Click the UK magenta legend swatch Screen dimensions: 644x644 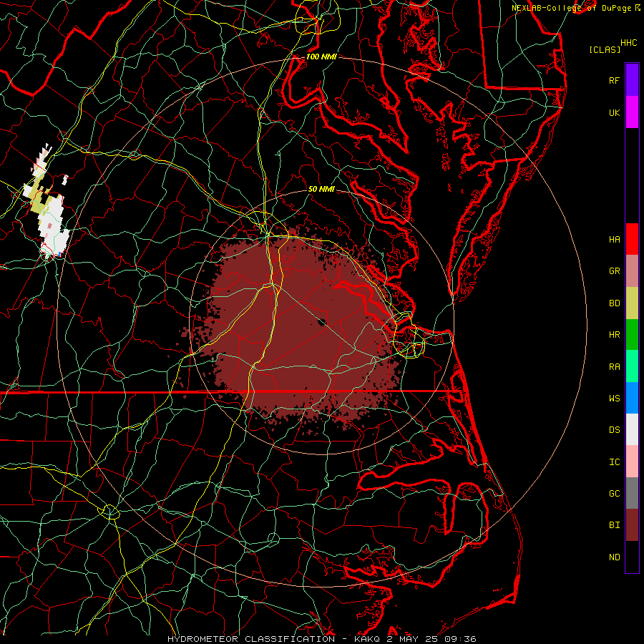point(632,112)
